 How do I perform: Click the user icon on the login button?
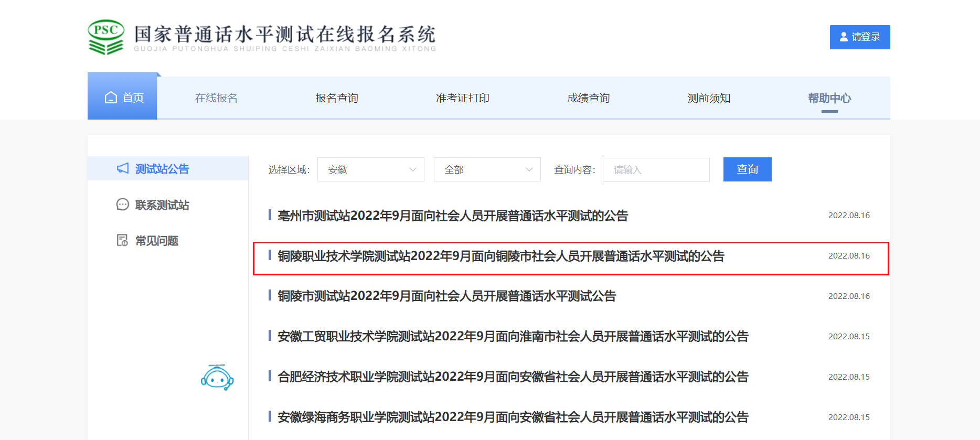pos(844,37)
